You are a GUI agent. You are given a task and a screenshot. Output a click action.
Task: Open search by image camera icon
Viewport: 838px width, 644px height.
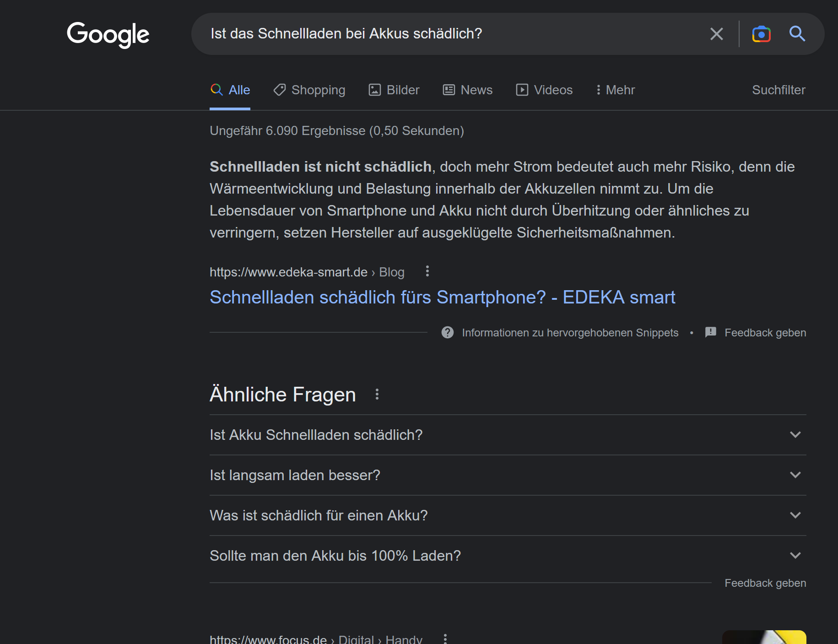761,34
